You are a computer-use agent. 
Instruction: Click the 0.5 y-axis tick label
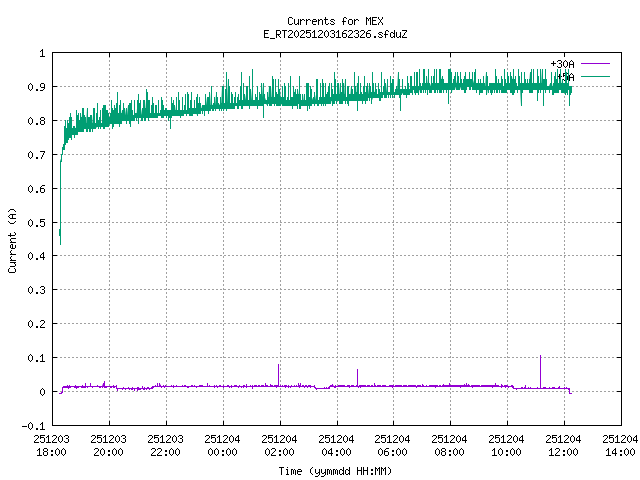pyautogui.click(x=37, y=222)
